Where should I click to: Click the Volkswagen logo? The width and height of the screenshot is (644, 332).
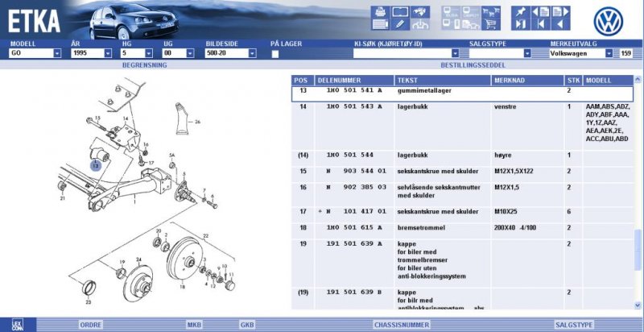click(x=609, y=21)
